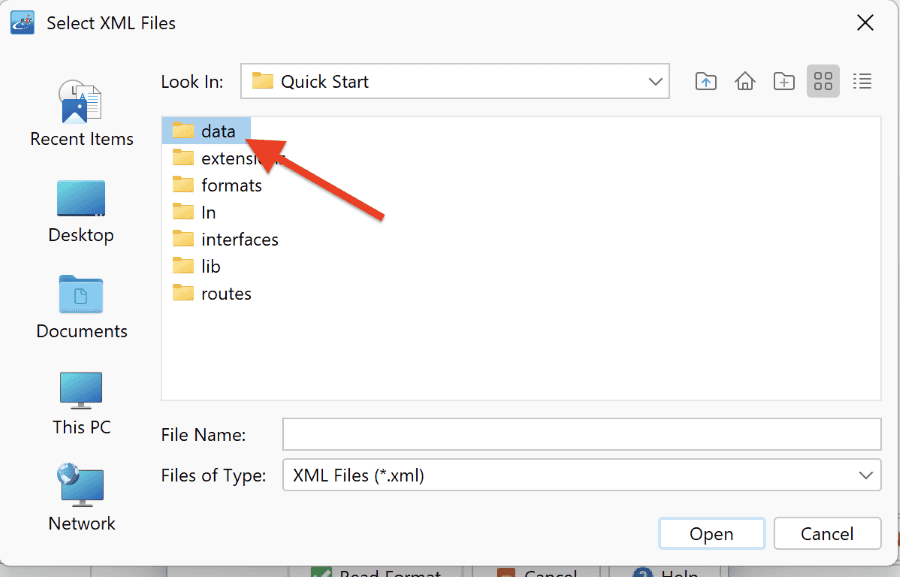
Task: Click the lib folder icon
Action: point(183,266)
